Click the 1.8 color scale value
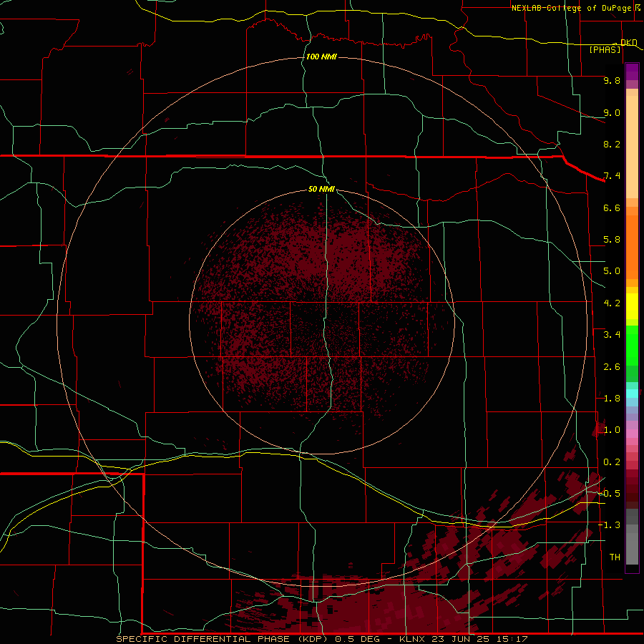 coord(612,399)
